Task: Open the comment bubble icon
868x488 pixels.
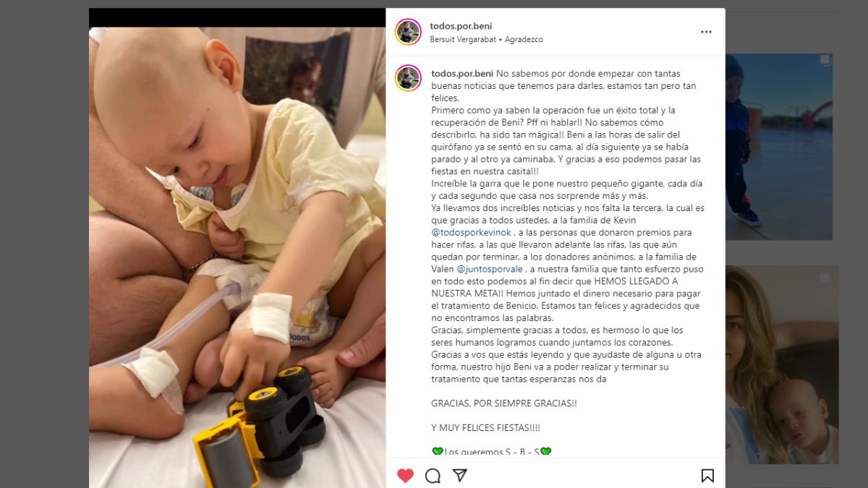Action: [433, 475]
